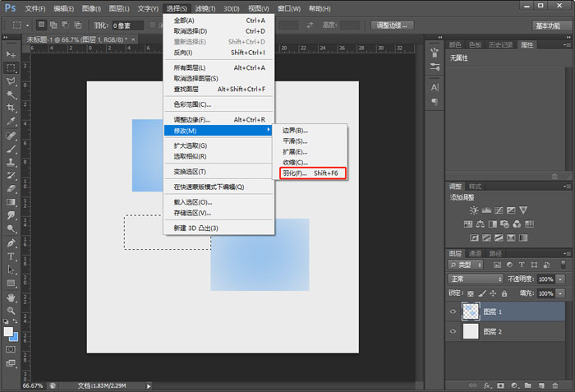Add a Levels adjustment
This screenshot has width=575, height=392.
click(486, 210)
